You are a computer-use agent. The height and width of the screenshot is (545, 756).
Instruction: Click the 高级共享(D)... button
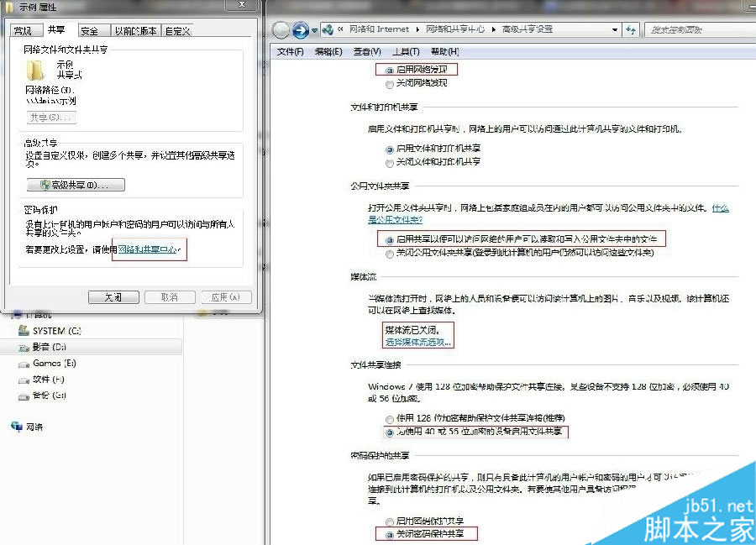pos(75,185)
